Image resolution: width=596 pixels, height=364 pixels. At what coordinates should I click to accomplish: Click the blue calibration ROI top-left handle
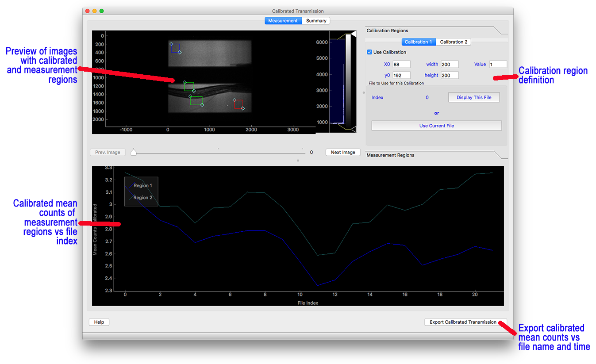pos(171,44)
